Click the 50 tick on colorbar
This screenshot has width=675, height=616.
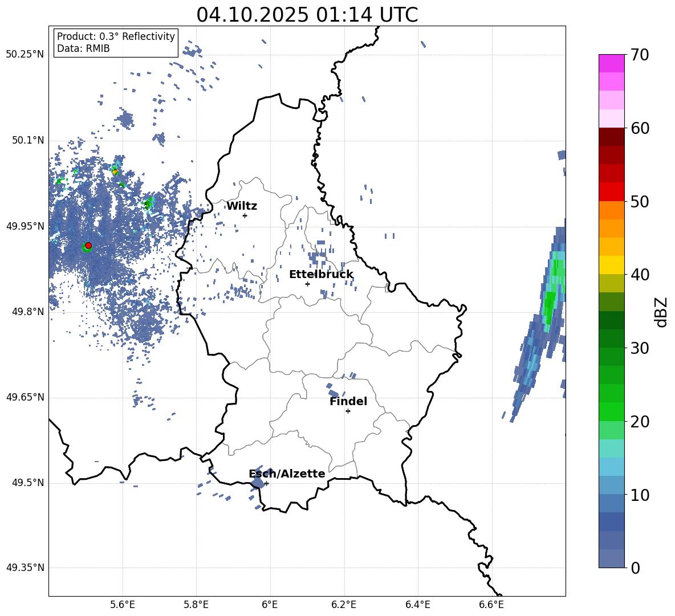(x=640, y=201)
